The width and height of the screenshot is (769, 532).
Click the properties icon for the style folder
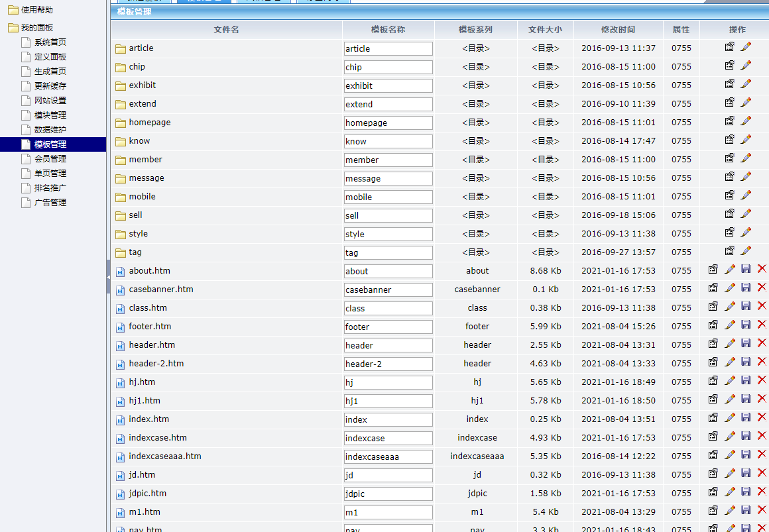tap(729, 233)
